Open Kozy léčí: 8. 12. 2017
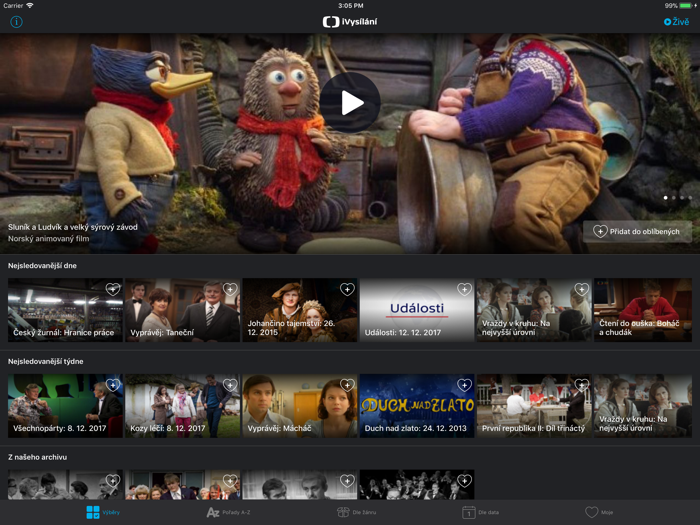Viewport: 700px width, 525px height. point(183,406)
